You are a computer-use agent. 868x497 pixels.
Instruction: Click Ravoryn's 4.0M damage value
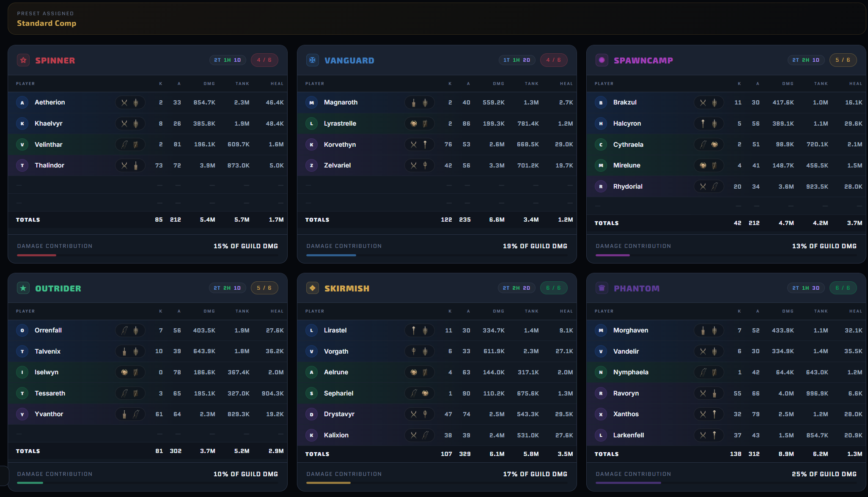[x=786, y=393]
